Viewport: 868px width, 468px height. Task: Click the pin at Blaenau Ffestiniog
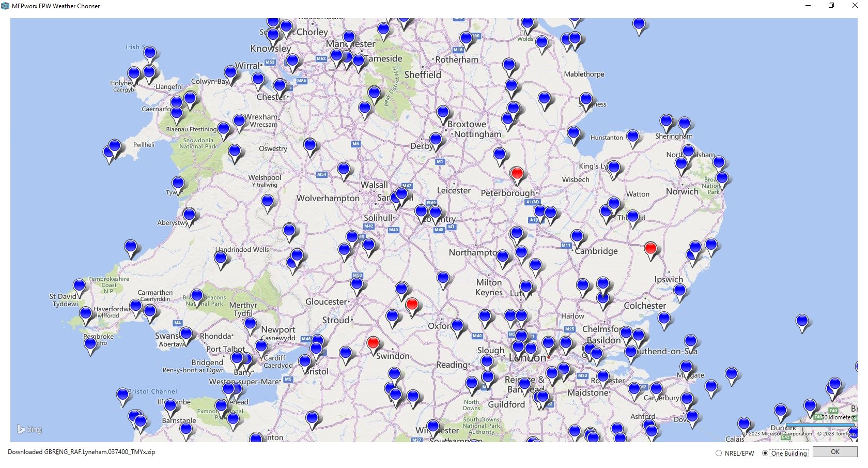tap(224, 131)
